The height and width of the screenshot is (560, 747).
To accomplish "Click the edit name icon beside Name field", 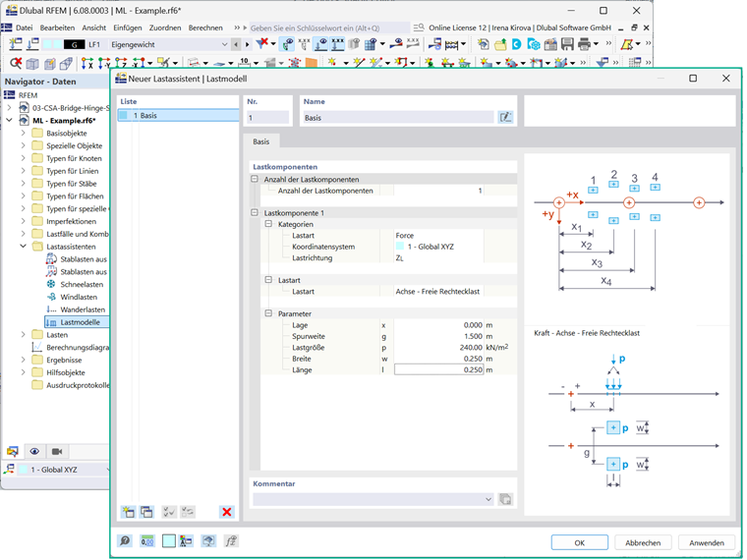I will click(506, 117).
